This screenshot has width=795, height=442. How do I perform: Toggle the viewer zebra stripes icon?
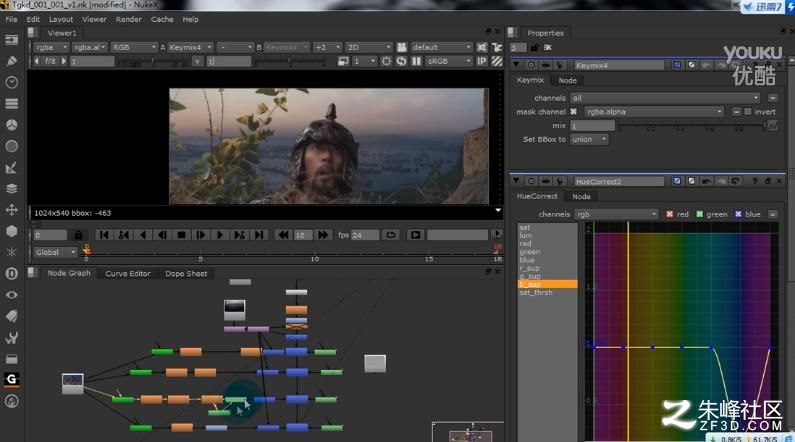(497, 61)
